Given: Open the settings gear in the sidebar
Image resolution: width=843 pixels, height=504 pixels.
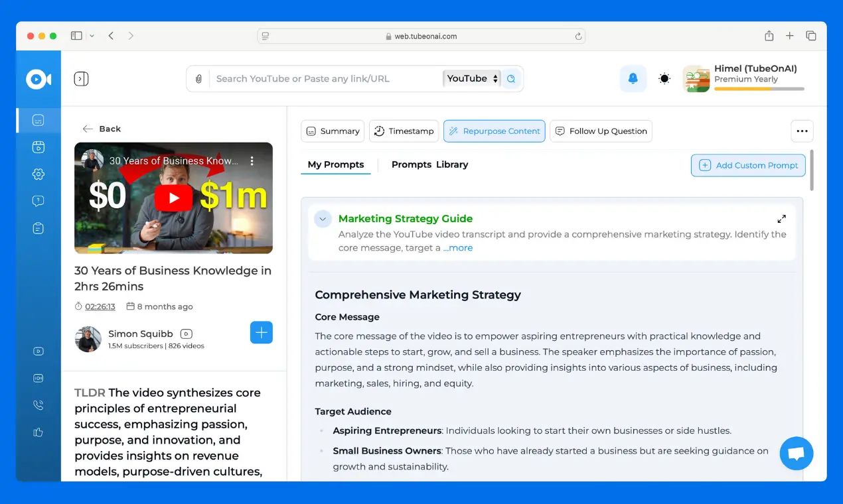Looking at the screenshot, I should click(38, 174).
